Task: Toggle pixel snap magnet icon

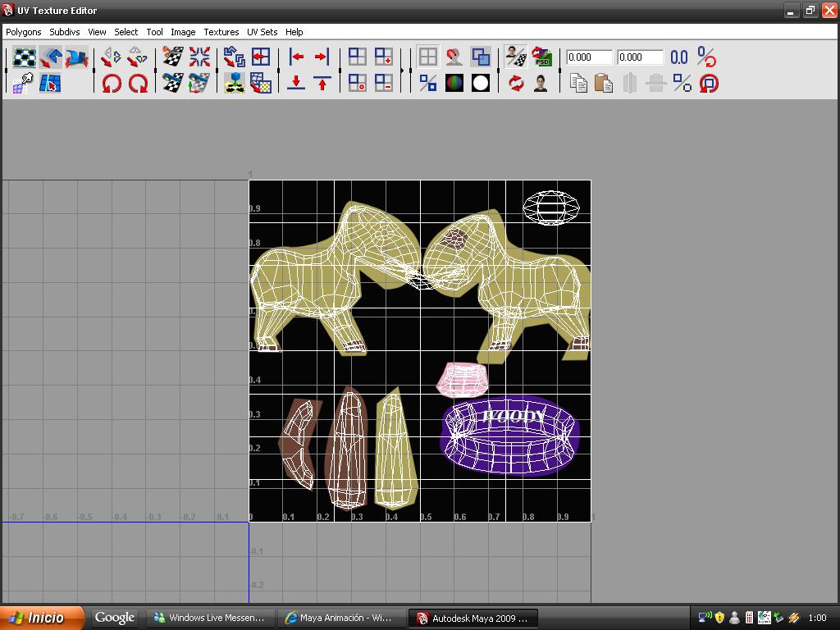Action: click(454, 57)
